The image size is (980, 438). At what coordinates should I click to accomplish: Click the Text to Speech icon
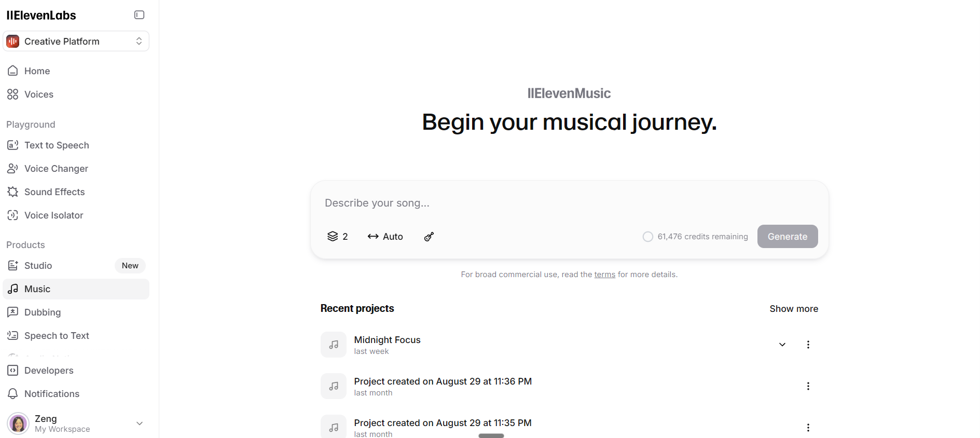tap(13, 145)
